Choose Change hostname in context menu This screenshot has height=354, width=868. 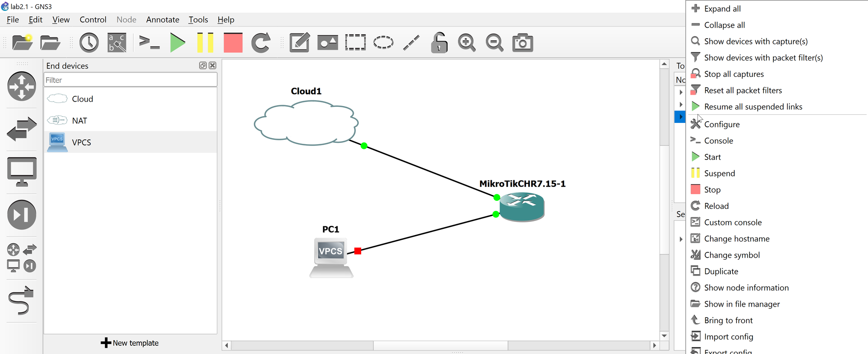click(777, 239)
